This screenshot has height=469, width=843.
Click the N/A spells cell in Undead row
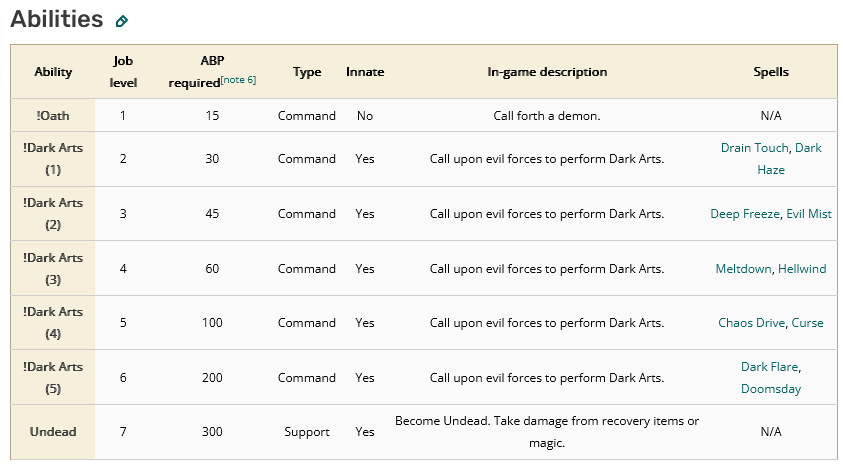771,432
